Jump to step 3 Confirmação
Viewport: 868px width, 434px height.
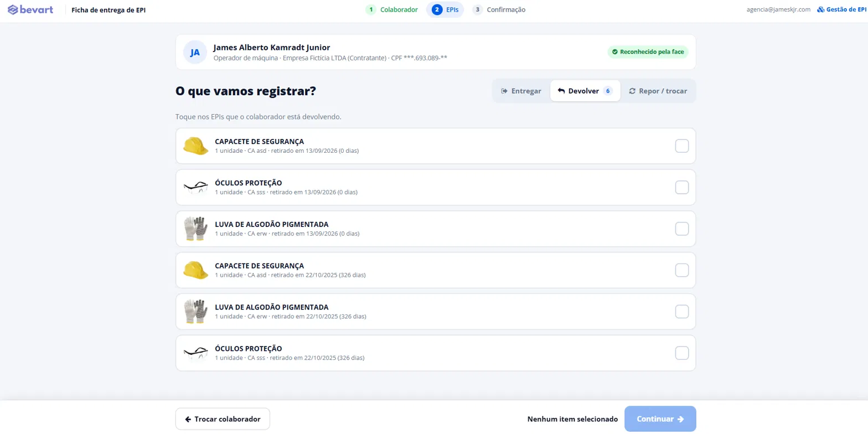(499, 9)
